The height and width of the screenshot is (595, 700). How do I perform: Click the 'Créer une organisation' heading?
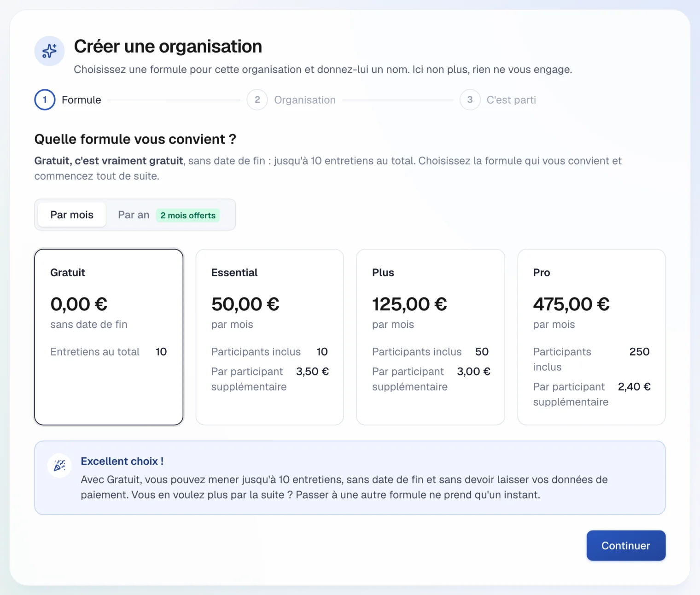[x=168, y=47]
